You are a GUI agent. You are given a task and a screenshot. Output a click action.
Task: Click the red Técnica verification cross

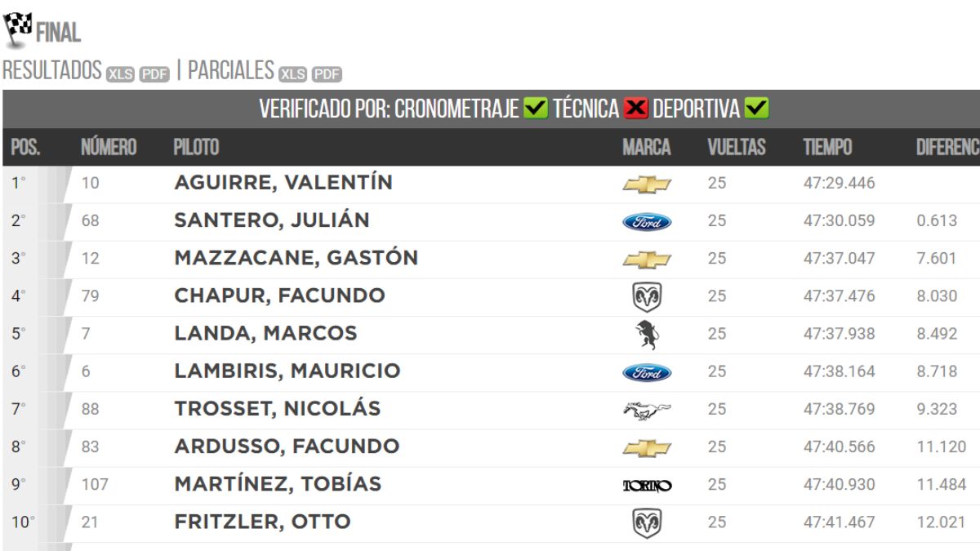(x=636, y=109)
